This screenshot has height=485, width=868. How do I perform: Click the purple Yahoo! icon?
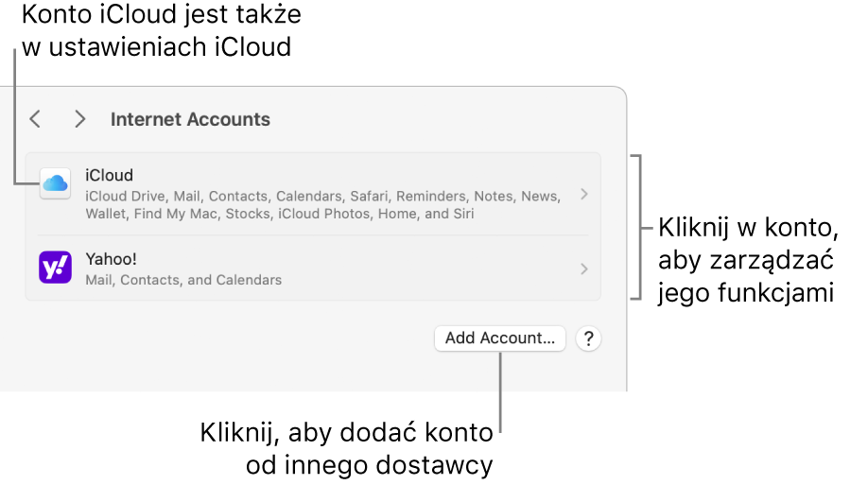pos(55,268)
